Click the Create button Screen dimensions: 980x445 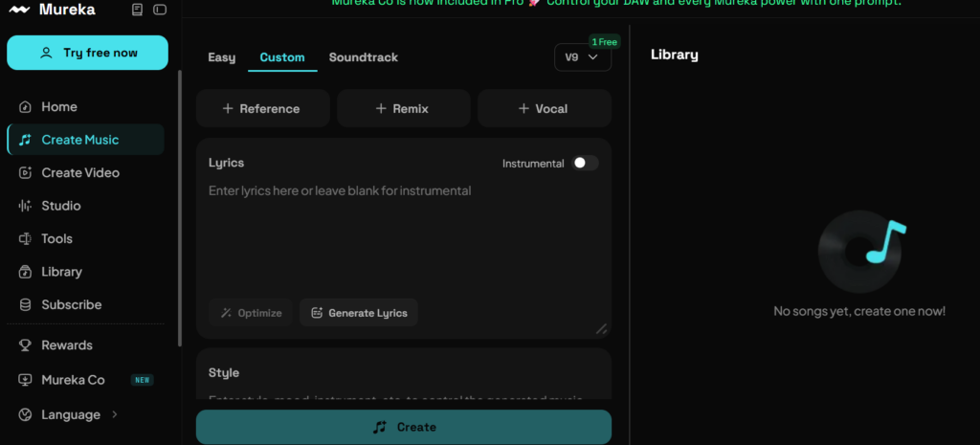[x=404, y=427]
